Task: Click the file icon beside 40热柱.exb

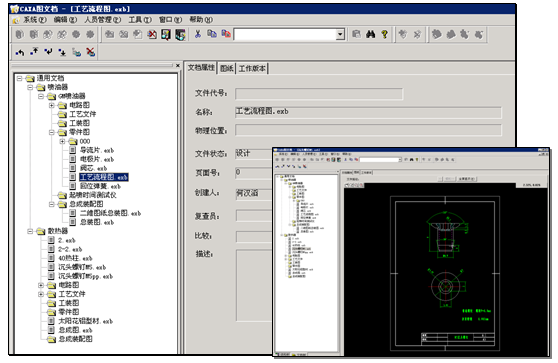Action: click(51, 258)
